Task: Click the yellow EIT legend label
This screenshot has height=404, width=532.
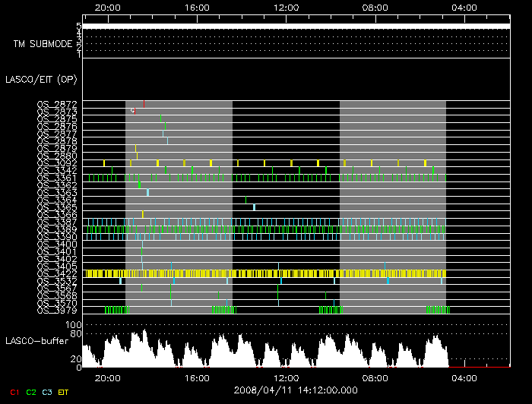Action: pyautogui.click(x=64, y=392)
